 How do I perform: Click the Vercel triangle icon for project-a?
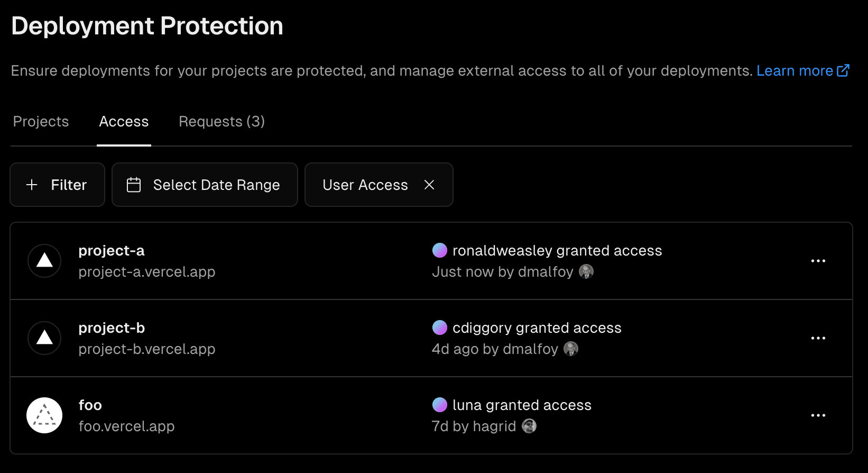44,261
